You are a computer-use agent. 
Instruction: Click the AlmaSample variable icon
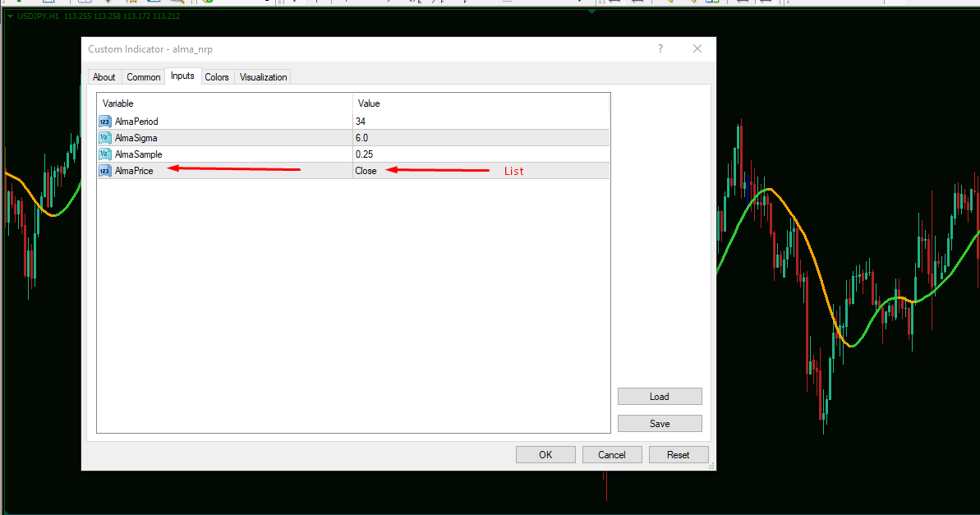[x=105, y=154]
